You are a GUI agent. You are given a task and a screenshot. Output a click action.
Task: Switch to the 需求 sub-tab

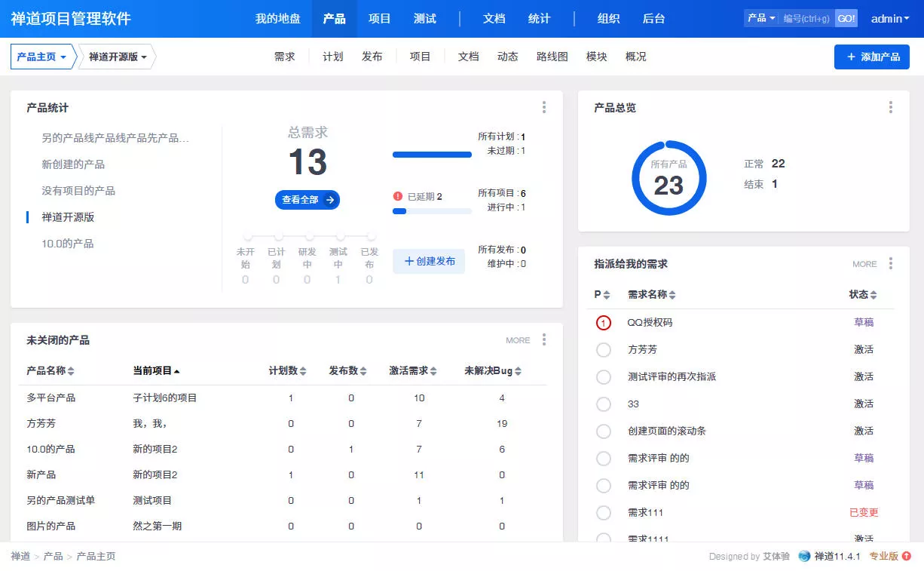[x=285, y=57]
